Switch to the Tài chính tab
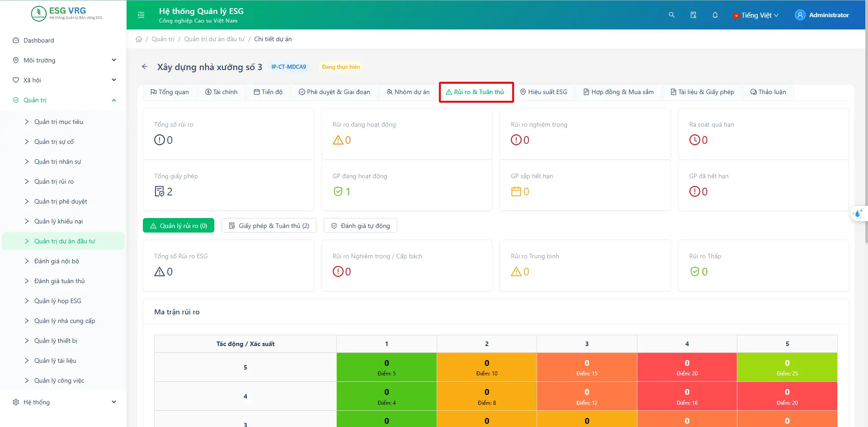 click(x=221, y=92)
